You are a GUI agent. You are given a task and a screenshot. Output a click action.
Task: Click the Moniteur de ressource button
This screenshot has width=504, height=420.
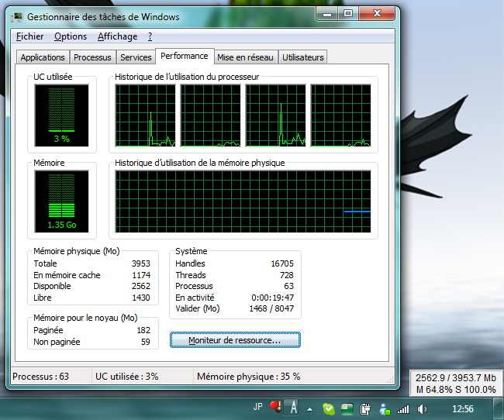[235, 340]
